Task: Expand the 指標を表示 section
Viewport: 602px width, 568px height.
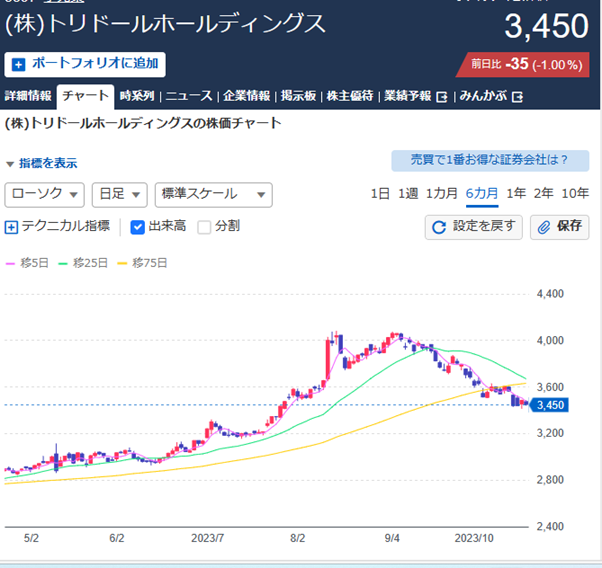Action: point(42,163)
